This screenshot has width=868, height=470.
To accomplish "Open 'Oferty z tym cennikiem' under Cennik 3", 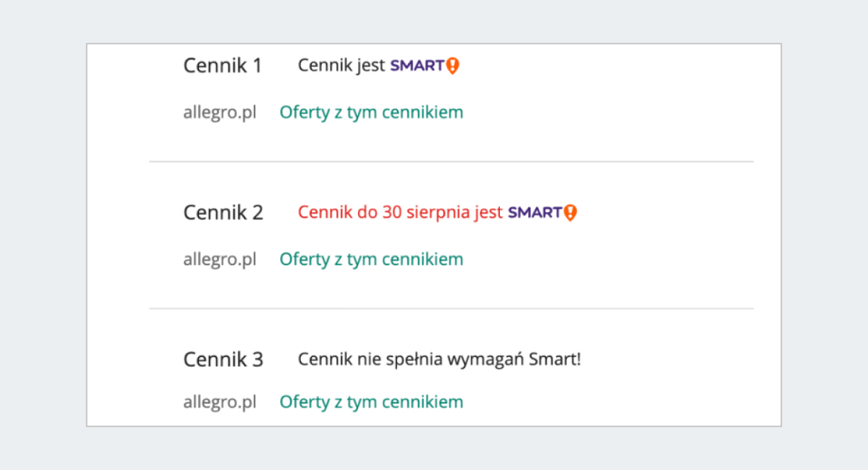I will tap(371, 401).
